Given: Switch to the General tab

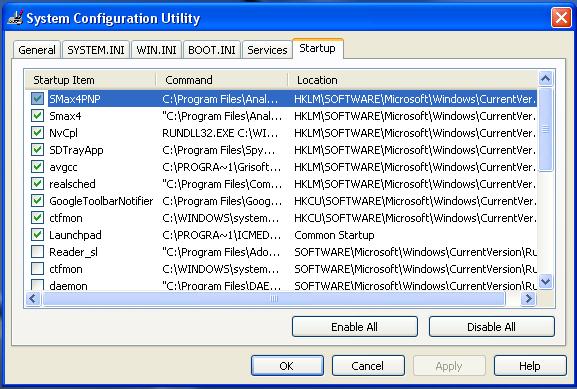Looking at the screenshot, I should (37, 50).
